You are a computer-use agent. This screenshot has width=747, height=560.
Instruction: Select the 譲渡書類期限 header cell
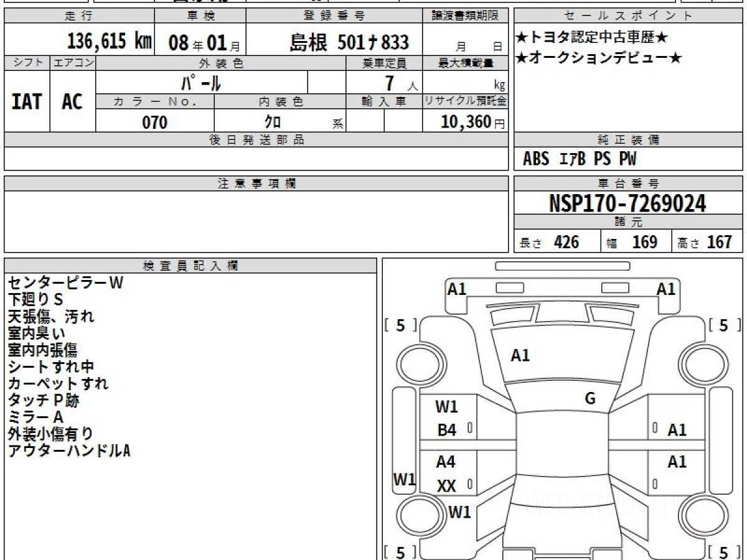click(x=466, y=17)
